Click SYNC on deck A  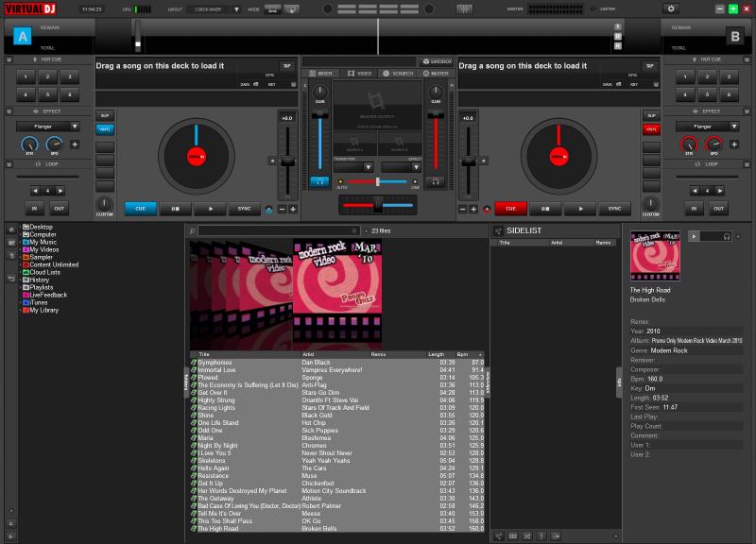pyautogui.click(x=244, y=209)
